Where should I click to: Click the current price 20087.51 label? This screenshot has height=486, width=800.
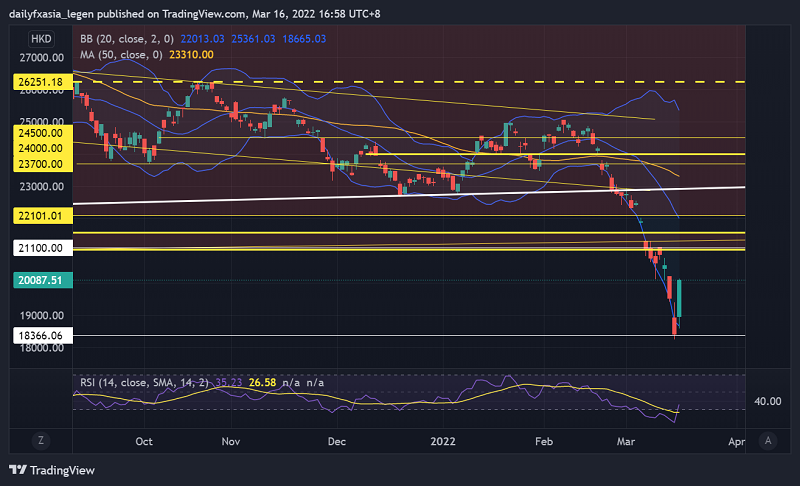(43, 280)
